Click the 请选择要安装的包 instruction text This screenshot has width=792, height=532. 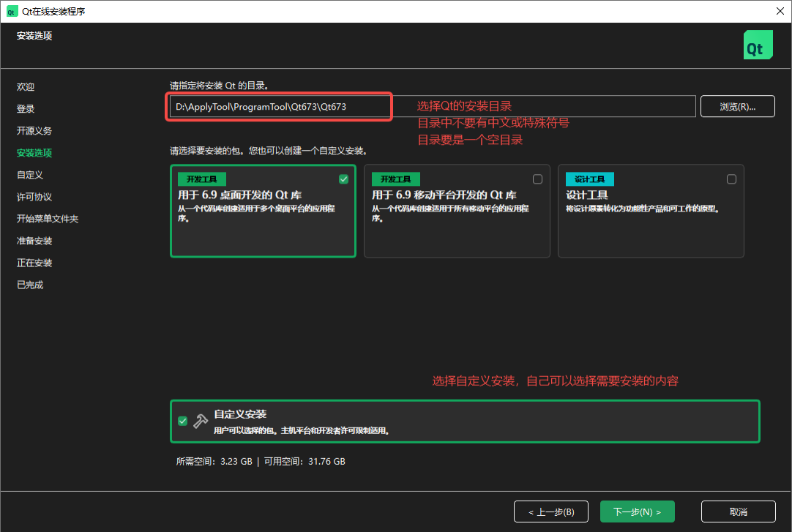269,151
